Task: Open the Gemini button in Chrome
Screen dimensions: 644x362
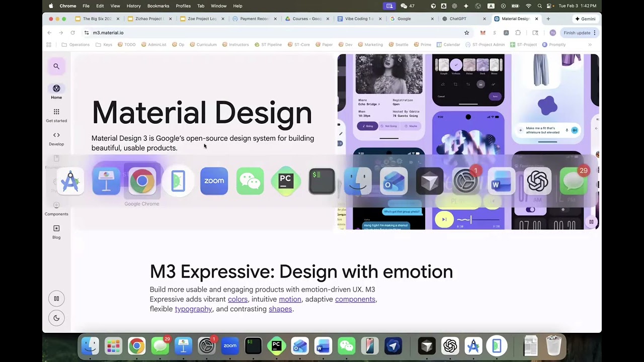Action: [586, 19]
